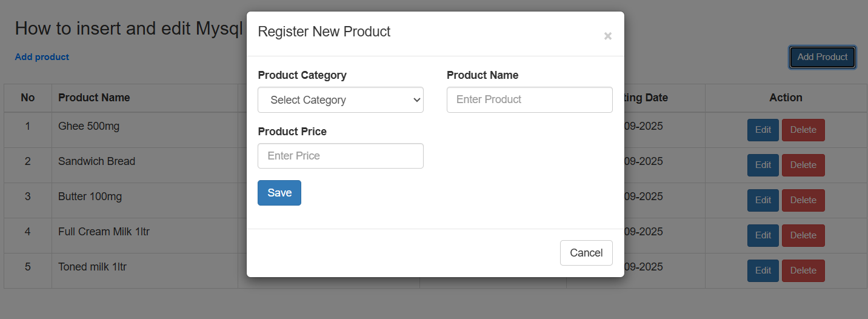Edit the Ghee 500mg product
Image resolution: width=868 pixels, height=319 pixels.
coord(763,130)
